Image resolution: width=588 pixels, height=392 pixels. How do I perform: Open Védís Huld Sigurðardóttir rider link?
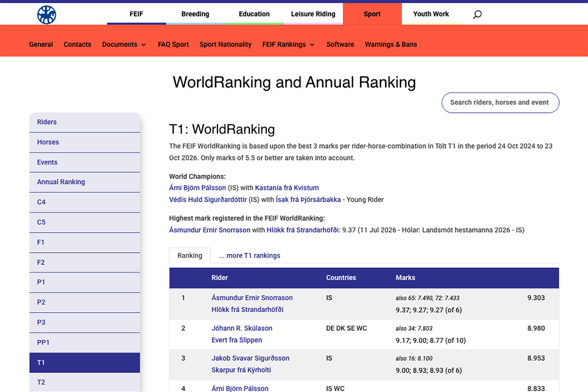pyautogui.click(x=208, y=200)
